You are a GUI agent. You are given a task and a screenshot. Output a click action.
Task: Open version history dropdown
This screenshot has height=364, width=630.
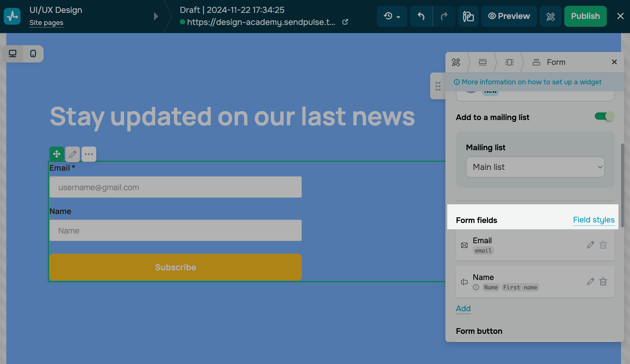click(x=392, y=16)
